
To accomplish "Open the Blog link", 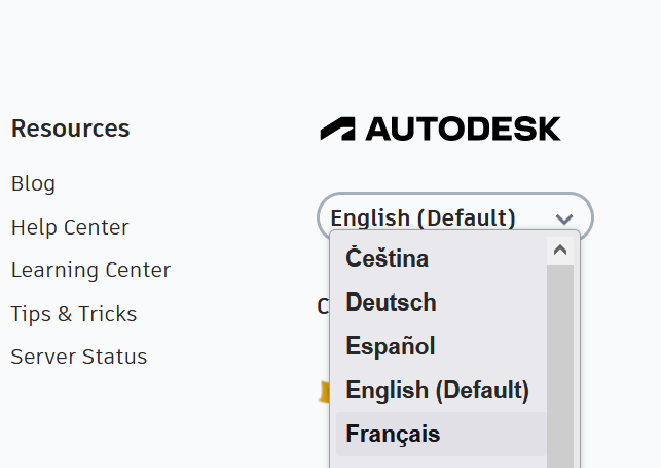I will click(33, 184).
